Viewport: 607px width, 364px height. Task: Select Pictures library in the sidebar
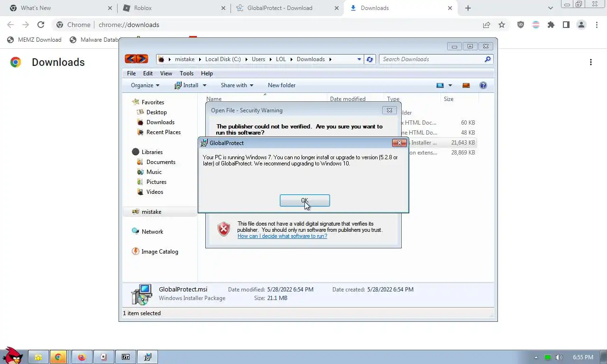click(x=156, y=182)
